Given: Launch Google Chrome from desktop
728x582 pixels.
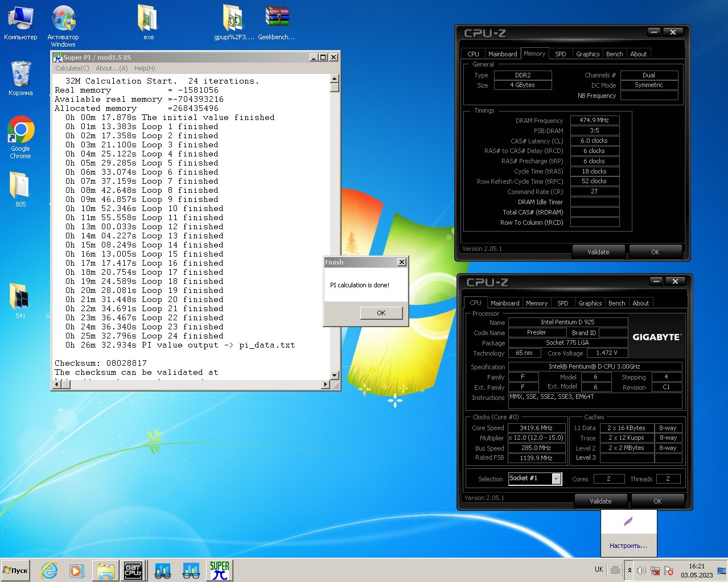Looking at the screenshot, I should coord(20,138).
